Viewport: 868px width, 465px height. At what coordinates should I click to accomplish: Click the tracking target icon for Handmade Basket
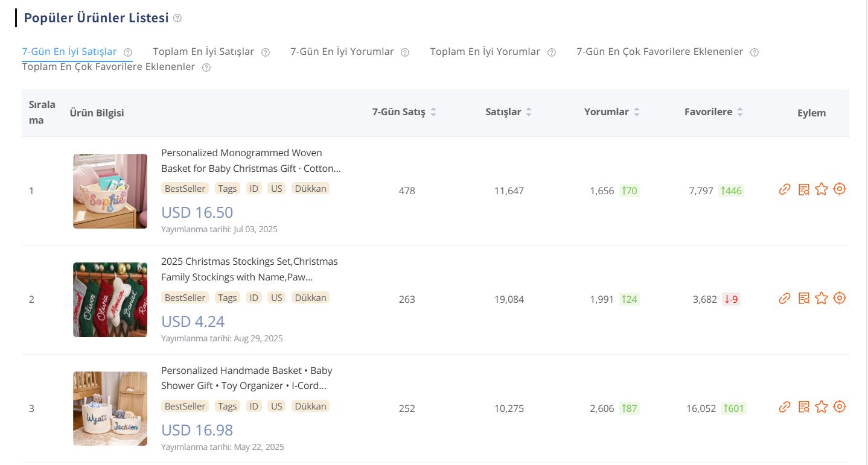coord(840,406)
